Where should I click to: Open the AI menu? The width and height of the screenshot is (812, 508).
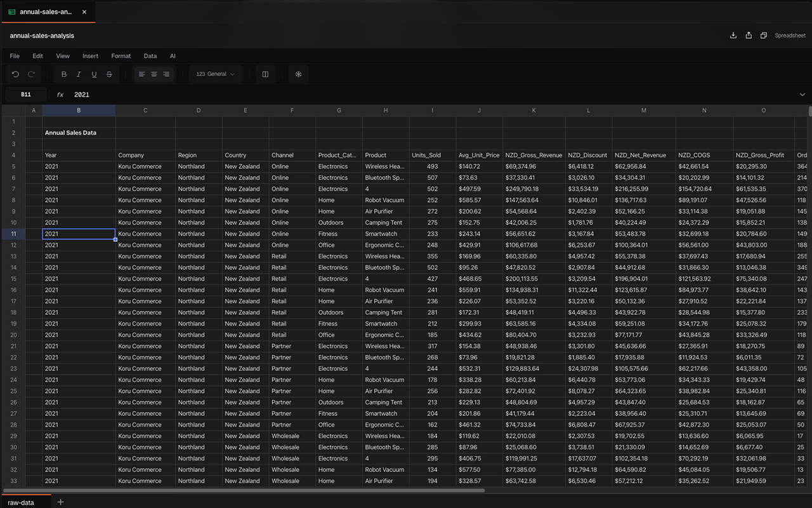(173, 56)
